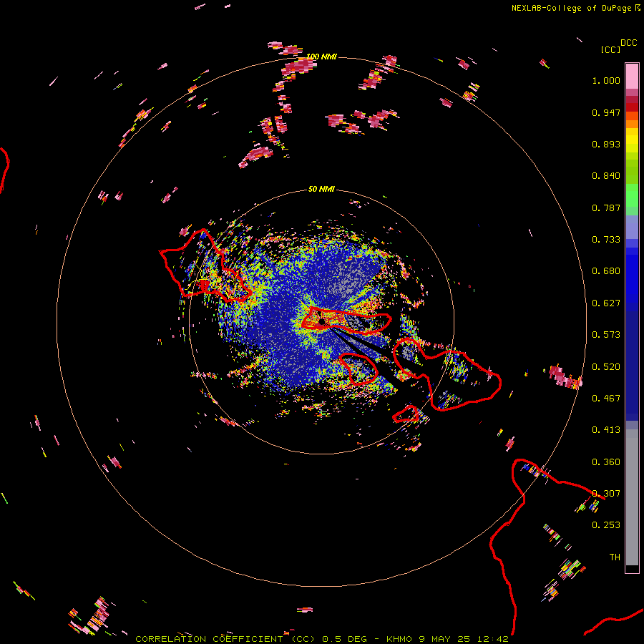Click the 0.893 scale value
The width and height of the screenshot is (644, 644).
coord(606,144)
